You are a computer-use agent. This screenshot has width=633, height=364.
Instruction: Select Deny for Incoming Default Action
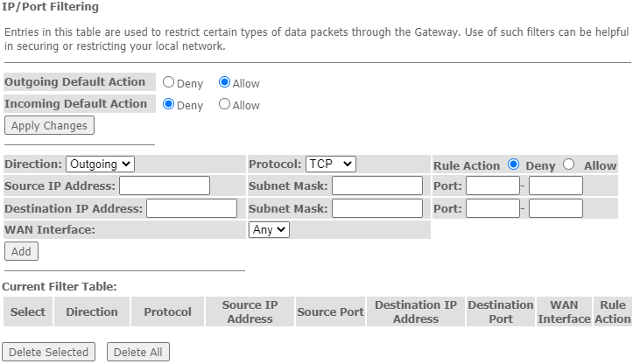(169, 104)
